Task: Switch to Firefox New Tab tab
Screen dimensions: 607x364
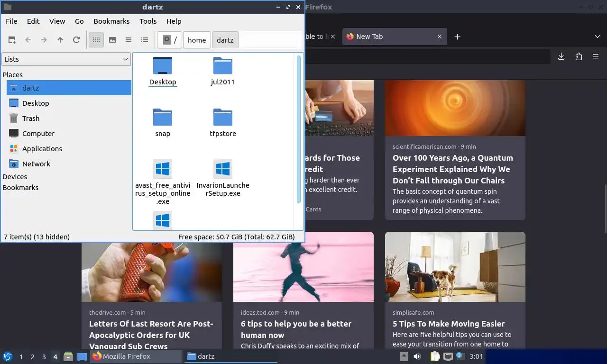Action: click(395, 36)
